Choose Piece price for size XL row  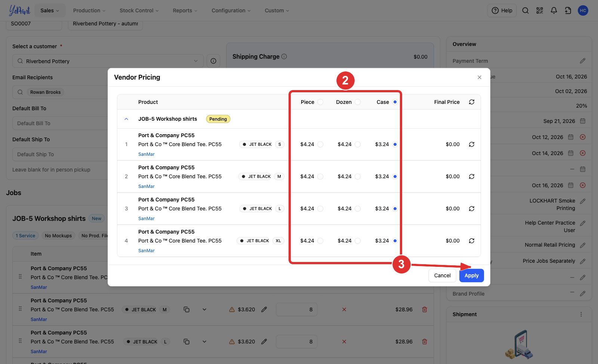point(320,241)
